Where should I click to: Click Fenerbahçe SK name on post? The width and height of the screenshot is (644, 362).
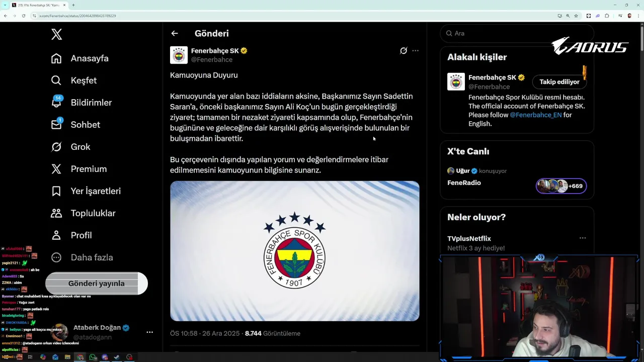pos(215,51)
